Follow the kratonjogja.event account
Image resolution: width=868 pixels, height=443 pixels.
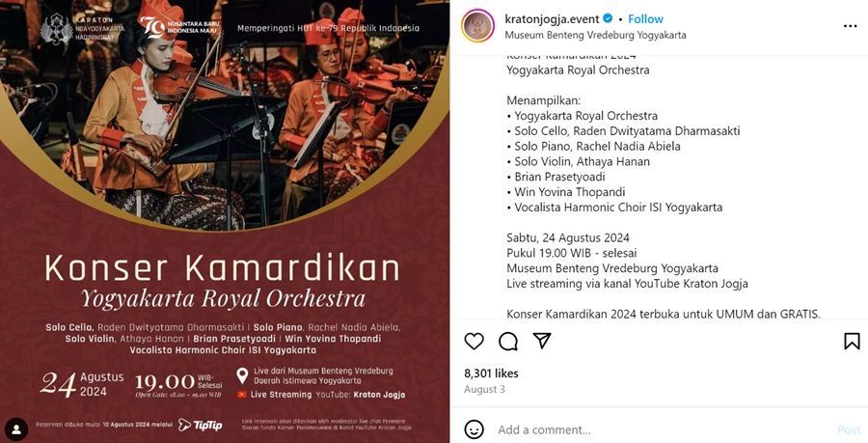[645, 19]
